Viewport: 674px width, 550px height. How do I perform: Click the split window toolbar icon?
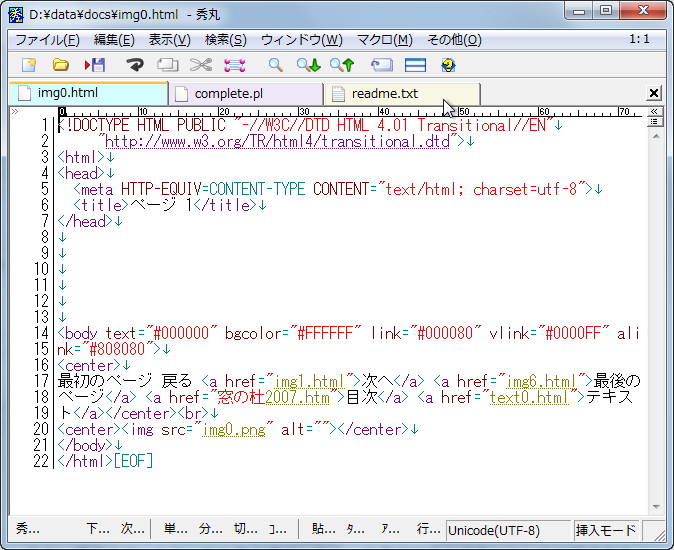tap(415, 65)
